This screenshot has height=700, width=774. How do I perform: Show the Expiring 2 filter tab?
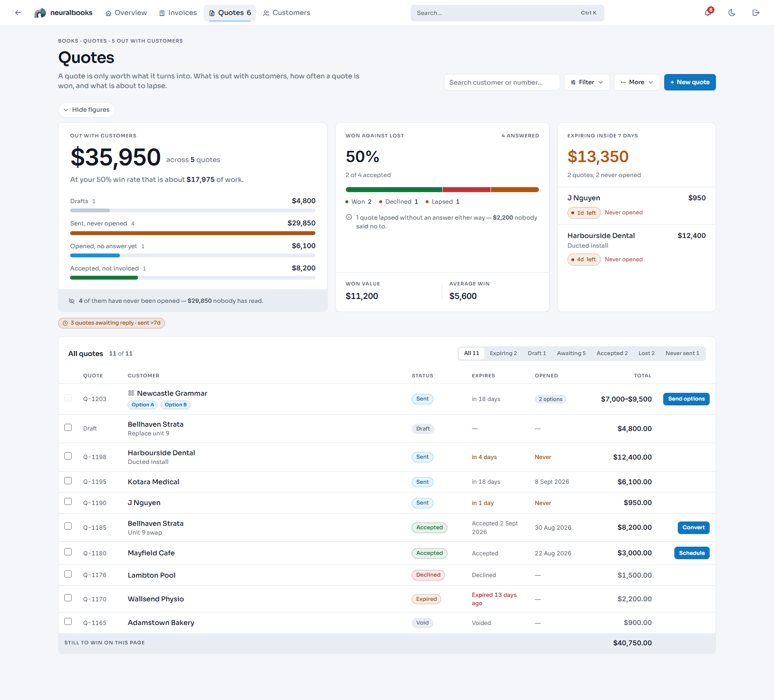tap(503, 354)
